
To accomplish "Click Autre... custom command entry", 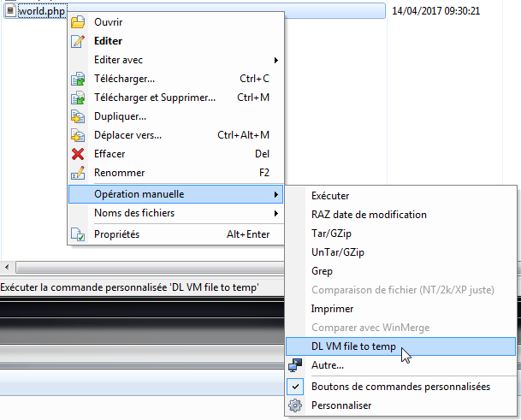I will [x=329, y=365].
